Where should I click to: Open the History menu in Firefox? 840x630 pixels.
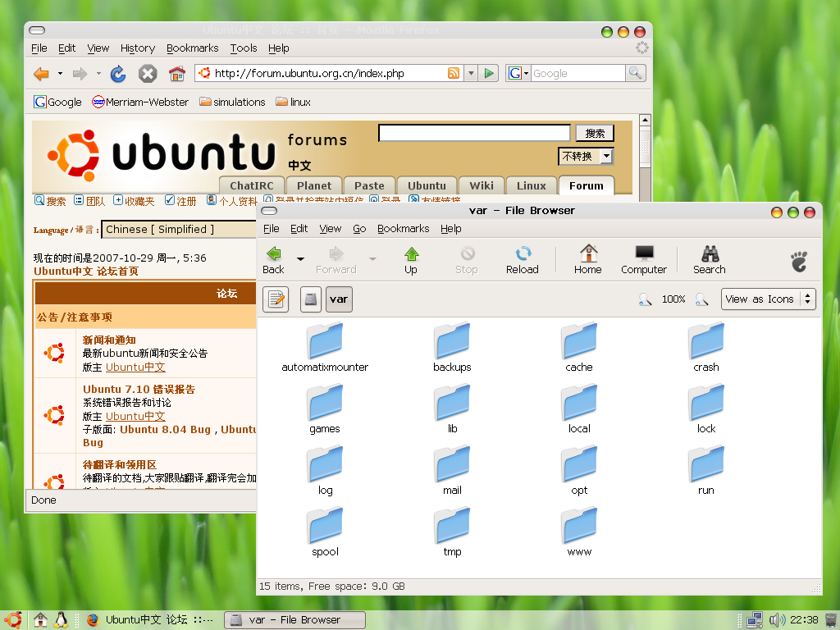tap(138, 48)
